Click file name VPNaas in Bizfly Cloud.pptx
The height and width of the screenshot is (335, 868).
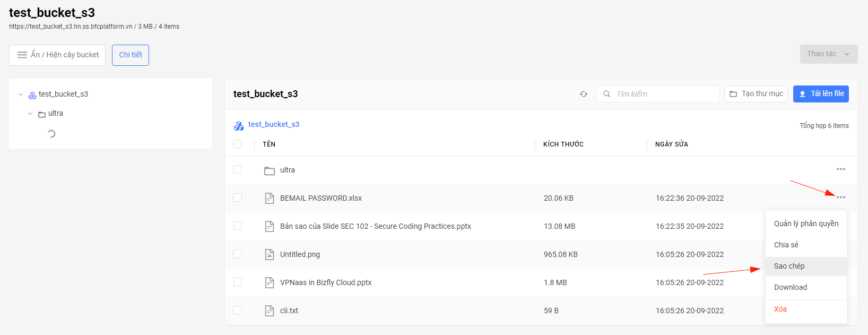326,282
